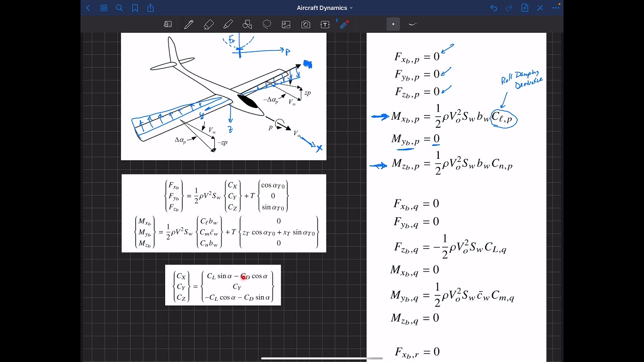The width and height of the screenshot is (644, 362).
Task: Select the Shapes tool
Action: click(x=247, y=24)
